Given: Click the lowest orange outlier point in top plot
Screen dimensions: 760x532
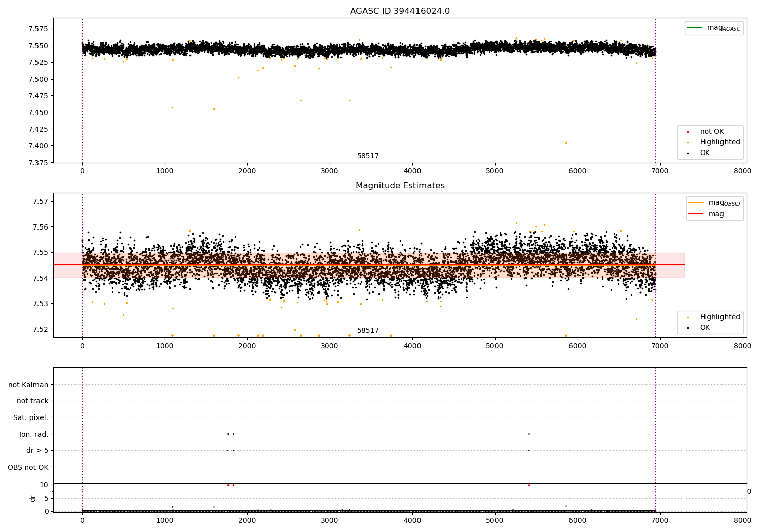Looking at the screenshot, I should click(x=566, y=143).
